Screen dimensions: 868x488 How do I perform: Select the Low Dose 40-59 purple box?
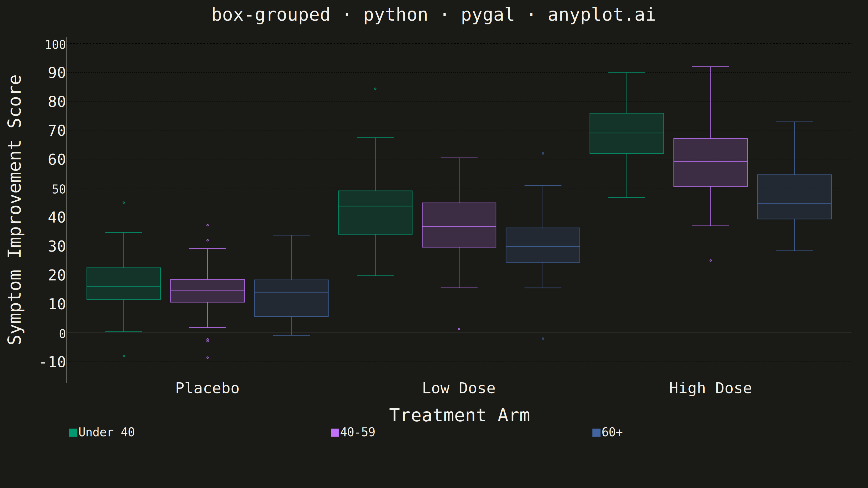[459, 225]
